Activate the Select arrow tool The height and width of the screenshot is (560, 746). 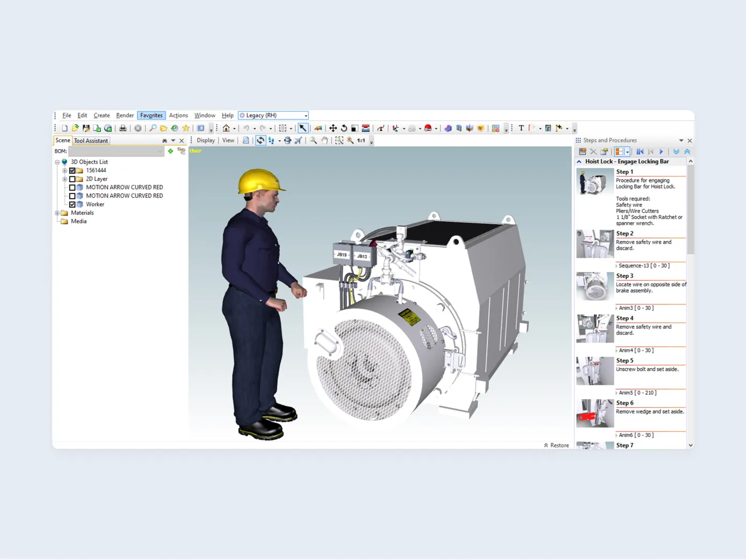point(303,128)
